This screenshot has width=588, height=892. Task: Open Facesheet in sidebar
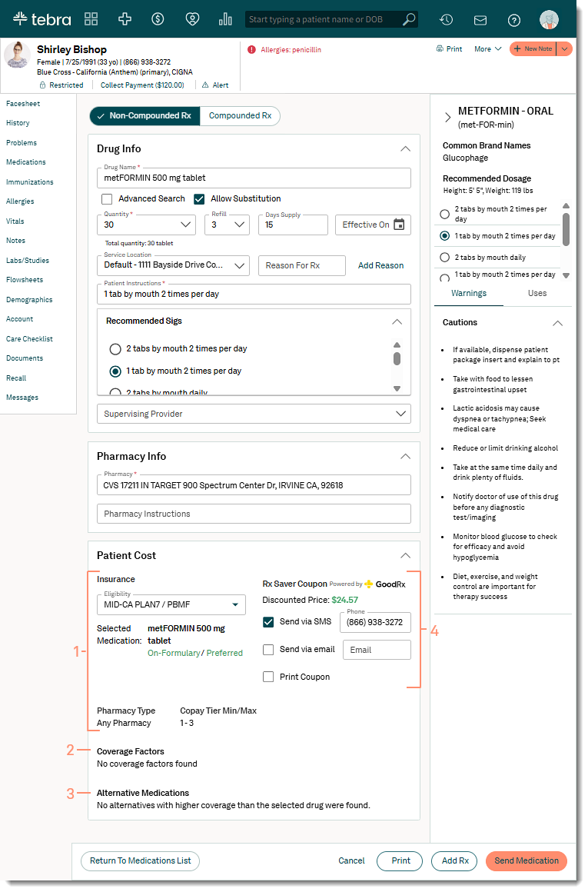coord(23,104)
